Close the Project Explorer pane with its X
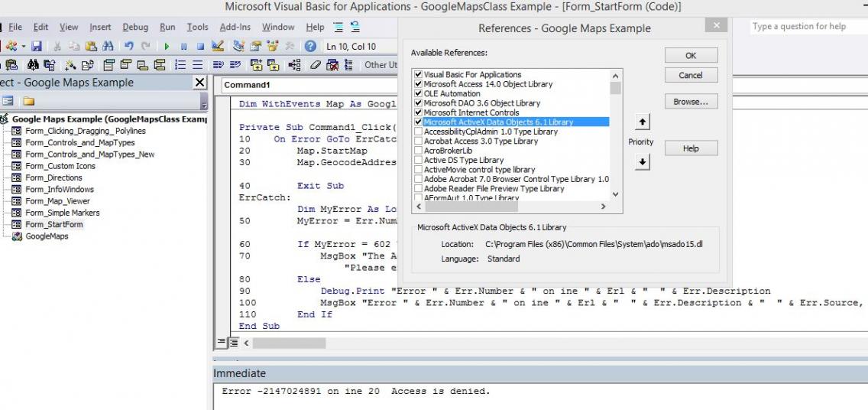868x410 pixels. tap(200, 83)
